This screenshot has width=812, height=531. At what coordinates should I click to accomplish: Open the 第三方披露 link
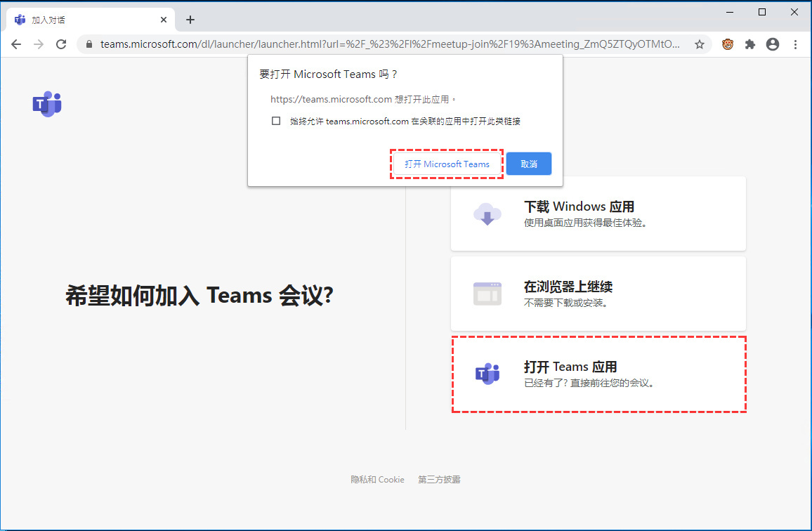pyautogui.click(x=439, y=480)
